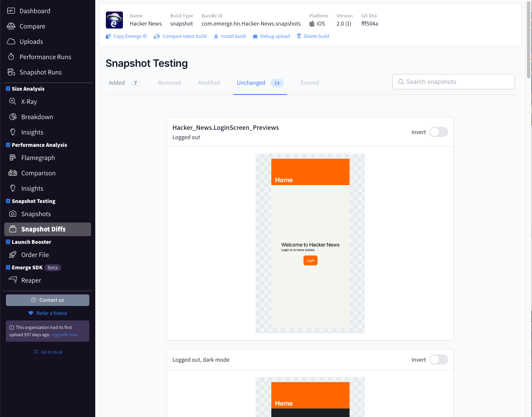Toggle Invert for Logged out, dark mode
Image resolution: width=532 pixels, height=417 pixels.
coord(439,360)
